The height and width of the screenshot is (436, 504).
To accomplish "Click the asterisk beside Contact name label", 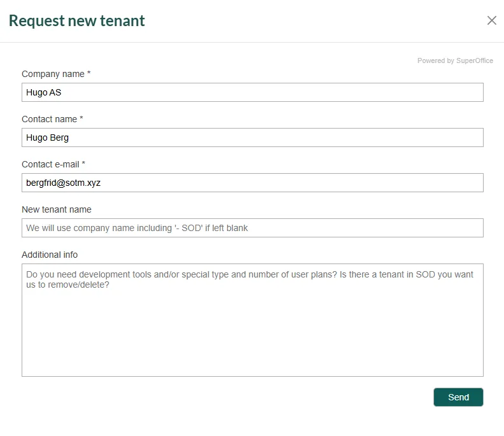I will 81,119.
